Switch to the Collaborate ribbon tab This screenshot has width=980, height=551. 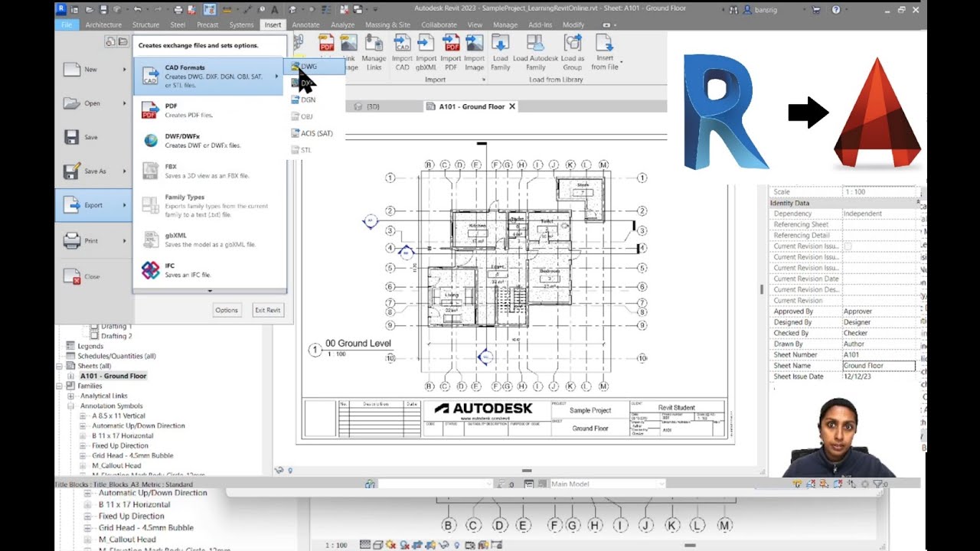[439, 24]
